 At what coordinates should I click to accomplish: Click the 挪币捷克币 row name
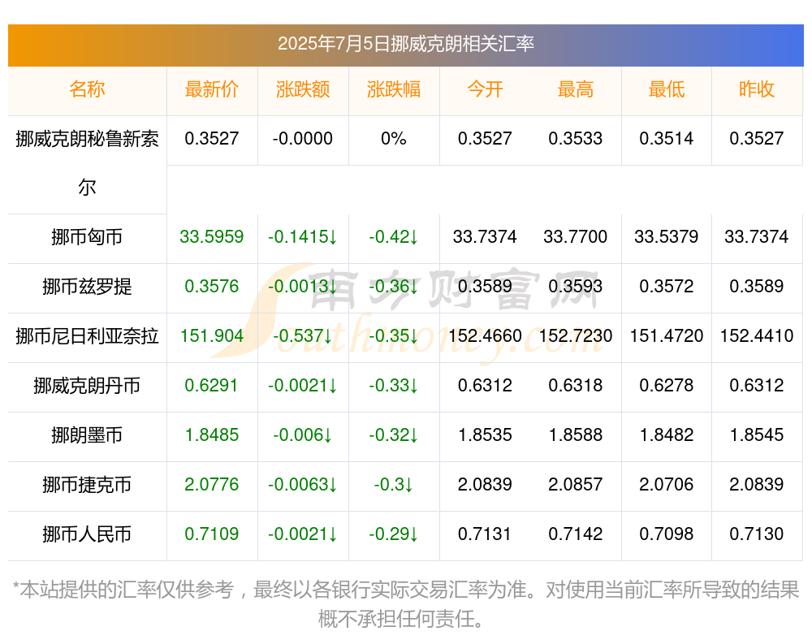87,485
